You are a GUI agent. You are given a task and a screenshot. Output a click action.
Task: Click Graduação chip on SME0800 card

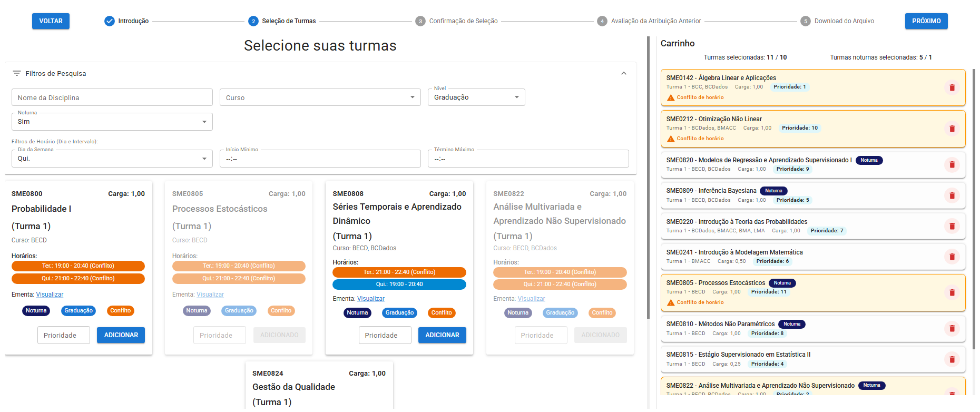[79, 311]
